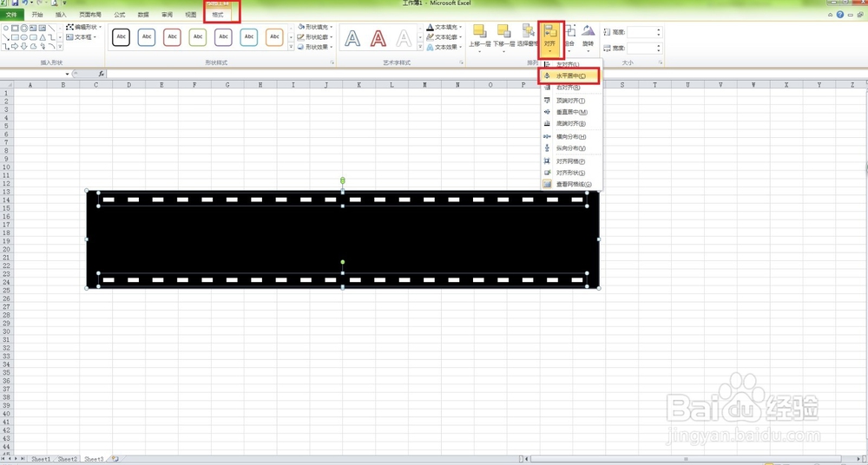The width and height of the screenshot is (868, 465).
Task: Switch to 格式 Format ribbon tab
Action: click(218, 15)
